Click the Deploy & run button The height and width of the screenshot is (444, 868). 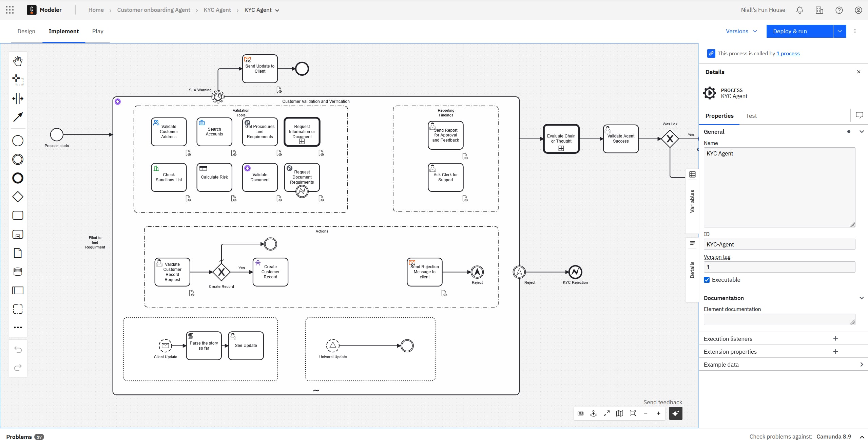tap(799, 31)
